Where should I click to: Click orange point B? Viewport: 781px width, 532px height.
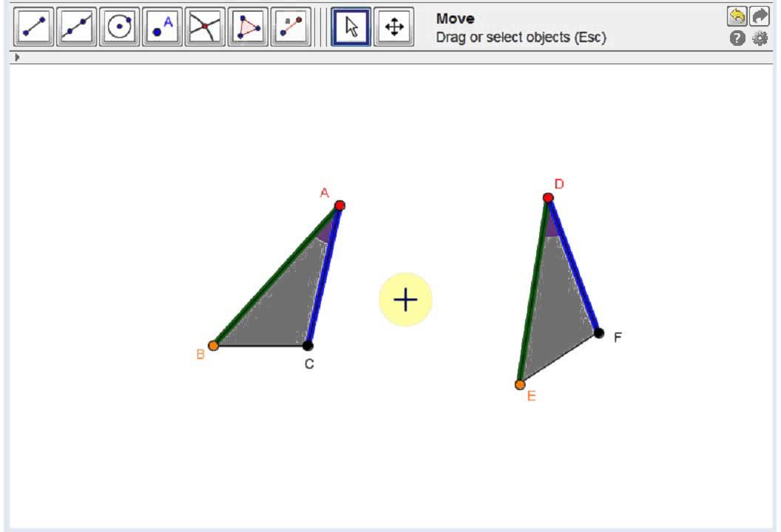(213, 345)
